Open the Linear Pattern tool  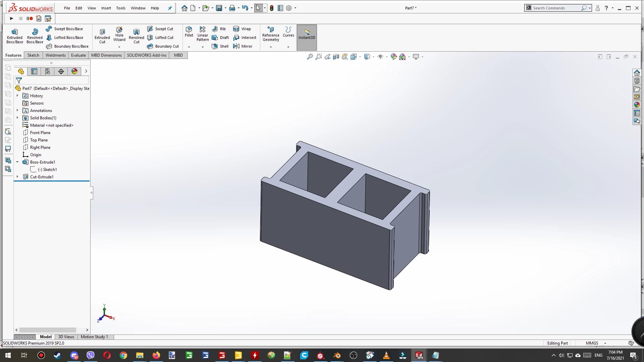203,34
